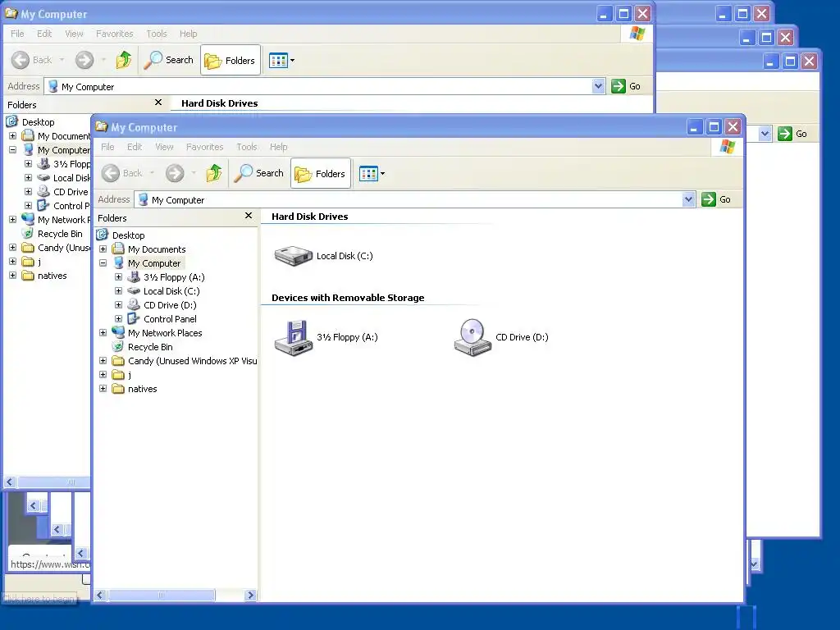Open the Edit menu in front window
The width and height of the screenshot is (840, 630).
click(x=135, y=147)
